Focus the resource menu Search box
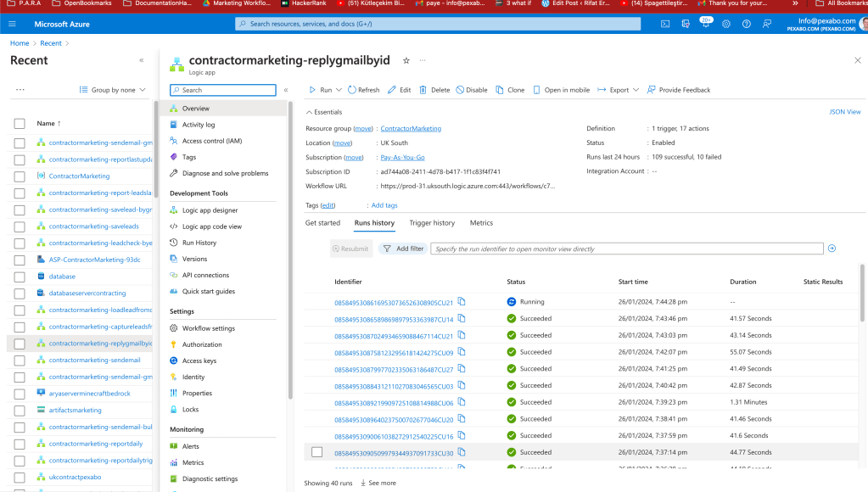Viewport: 868px width, 492px height. pyautogui.click(x=222, y=90)
